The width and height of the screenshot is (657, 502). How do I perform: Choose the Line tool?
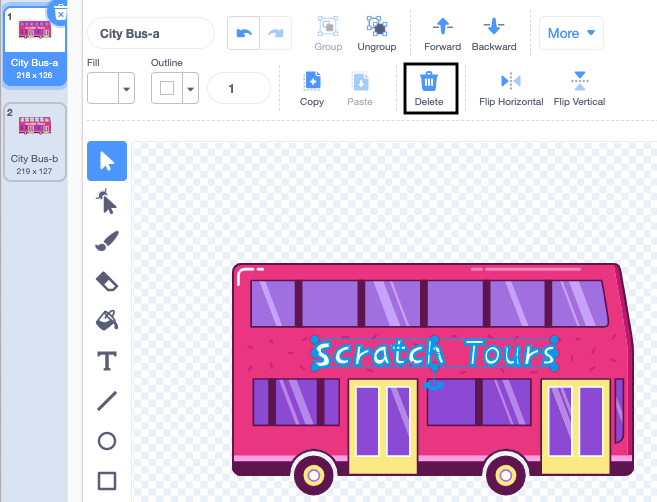(107, 401)
